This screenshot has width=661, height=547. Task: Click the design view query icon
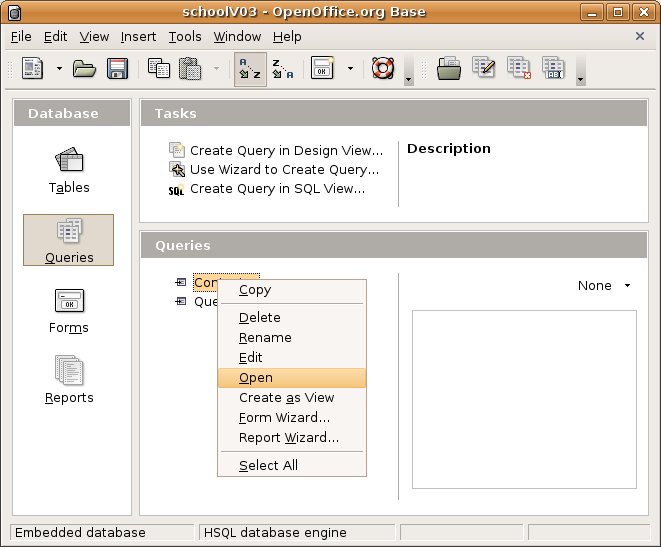pyautogui.click(x=177, y=150)
